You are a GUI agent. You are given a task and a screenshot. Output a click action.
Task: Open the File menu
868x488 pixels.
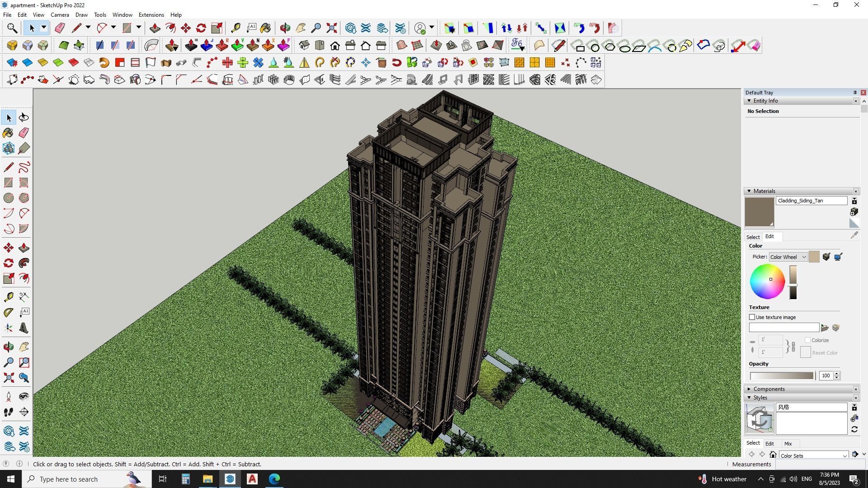click(7, 15)
